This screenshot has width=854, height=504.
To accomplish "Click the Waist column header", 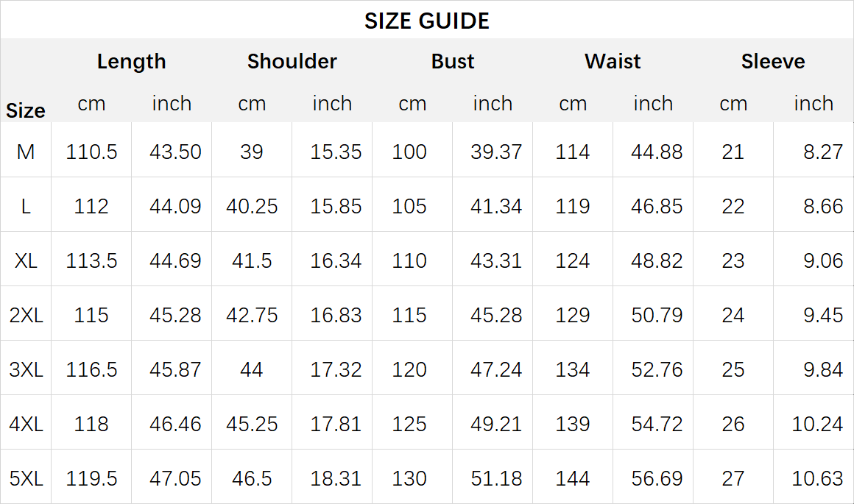I will click(x=613, y=61).
